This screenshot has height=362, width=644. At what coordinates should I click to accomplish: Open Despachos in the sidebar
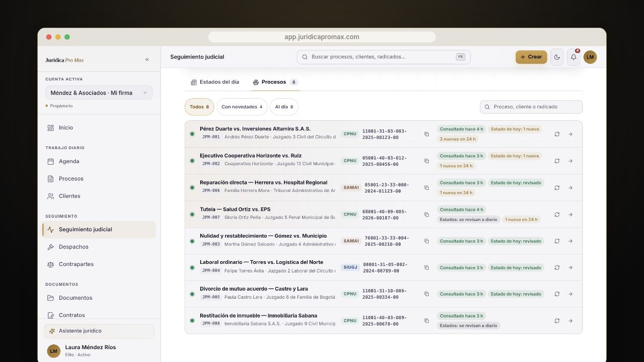pyautogui.click(x=99, y=247)
